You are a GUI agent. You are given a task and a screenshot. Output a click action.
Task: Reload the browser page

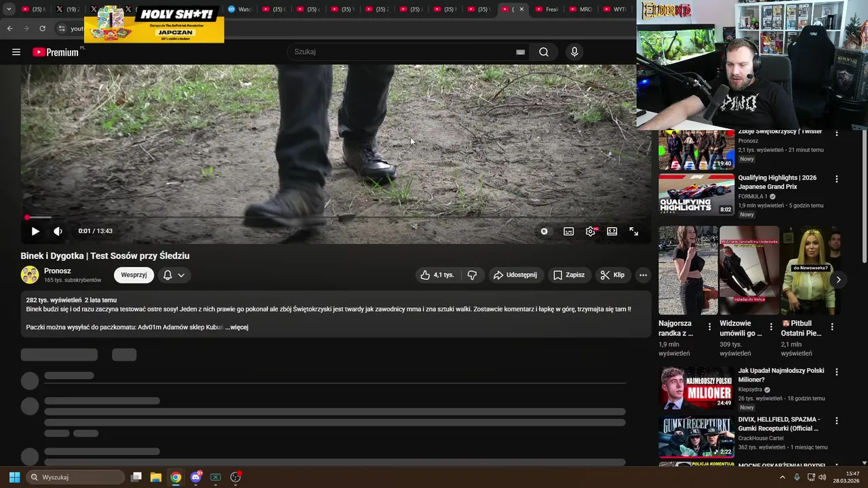(x=42, y=28)
